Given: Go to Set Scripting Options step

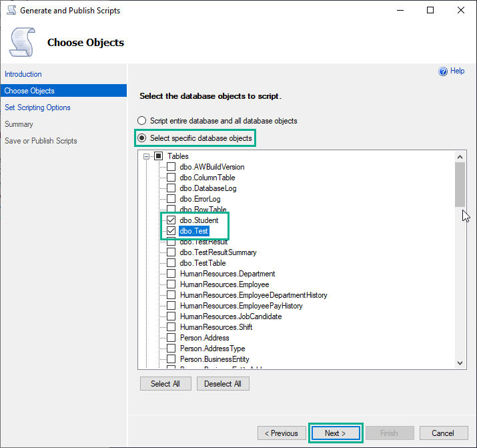Looking at the screenshot, I should click(x=37, y=107).
